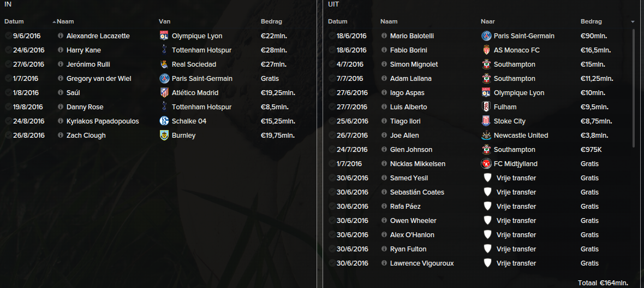Click info icon next to Simon Mignolet
Screen dimensions: 644x288
click(x=384, y=64)
